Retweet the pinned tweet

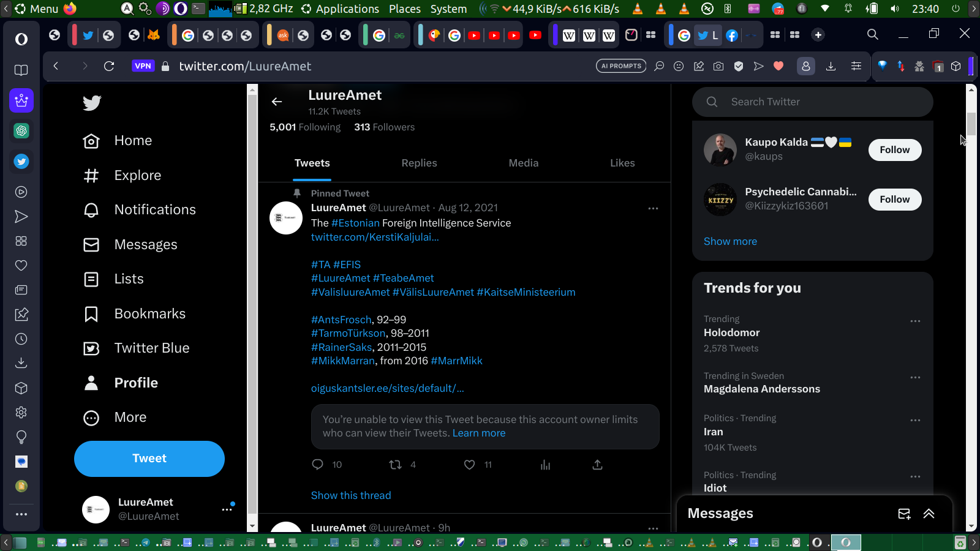coord(396,465)
